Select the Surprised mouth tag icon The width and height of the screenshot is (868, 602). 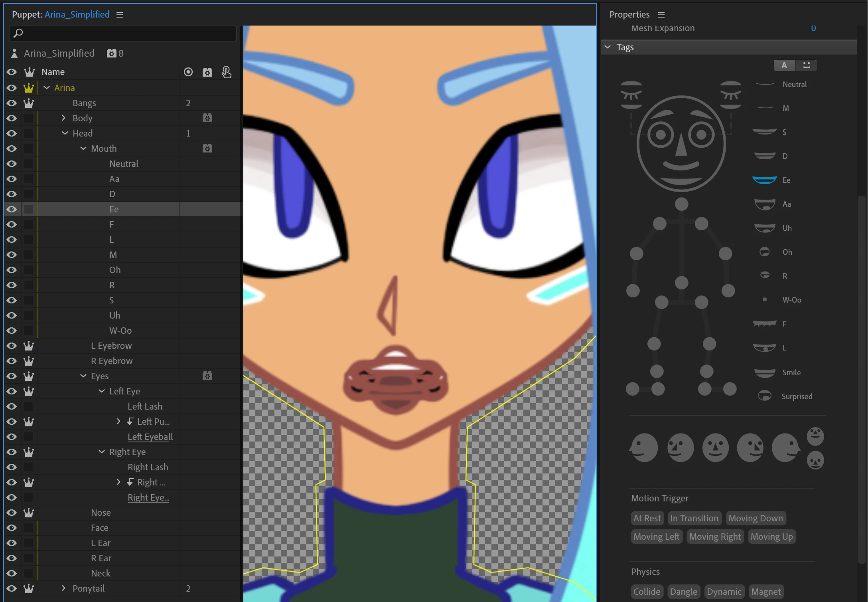[x=764, y=396]
